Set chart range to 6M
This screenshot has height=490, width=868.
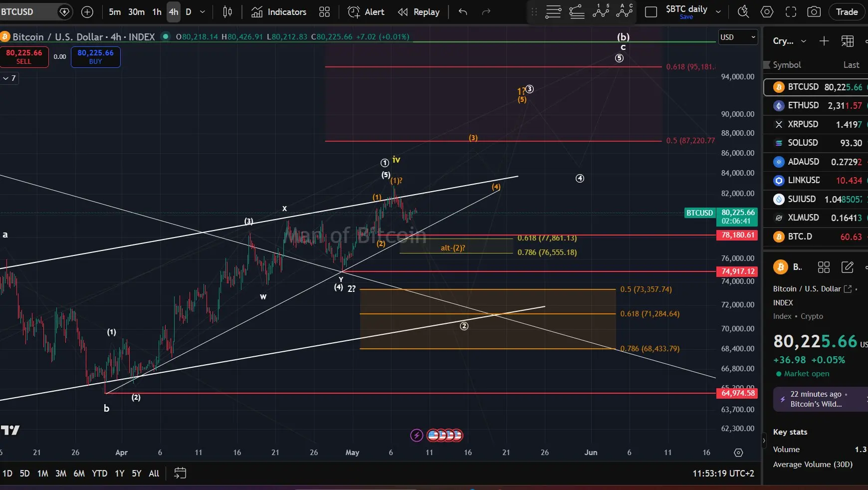(x=79, y=474)
